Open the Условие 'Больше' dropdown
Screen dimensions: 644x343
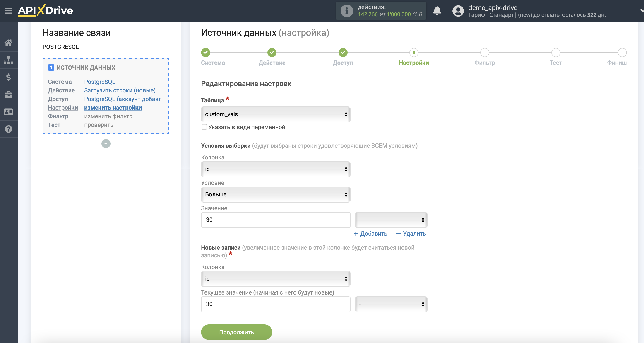[276, 194]
